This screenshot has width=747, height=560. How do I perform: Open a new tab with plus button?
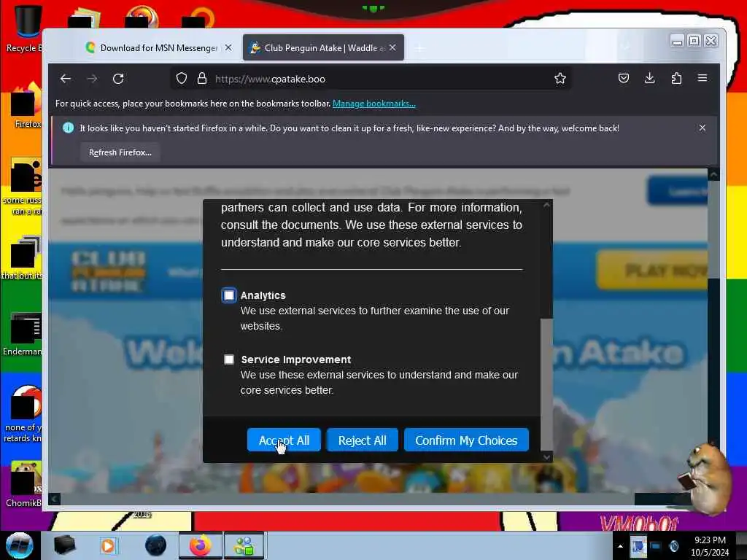[419, 48]
